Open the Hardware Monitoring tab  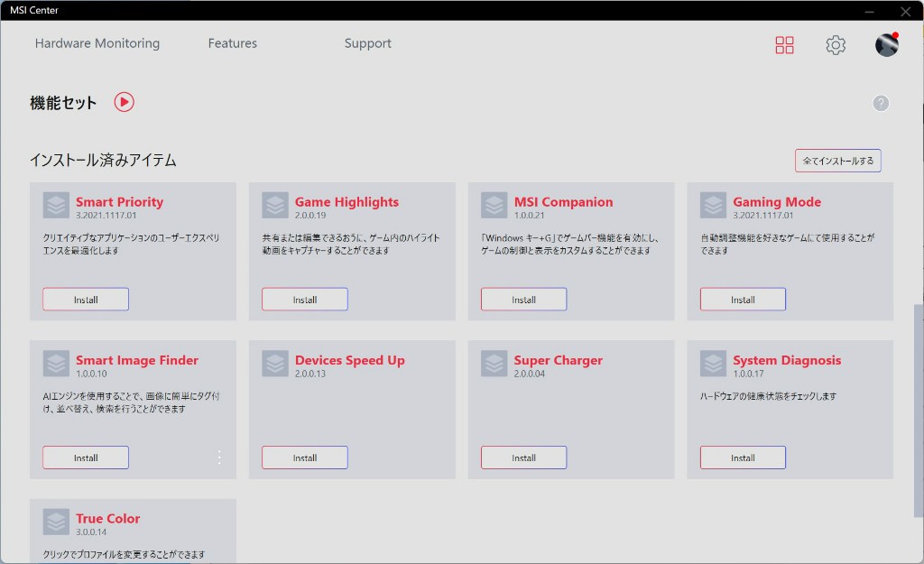(97, 43)
